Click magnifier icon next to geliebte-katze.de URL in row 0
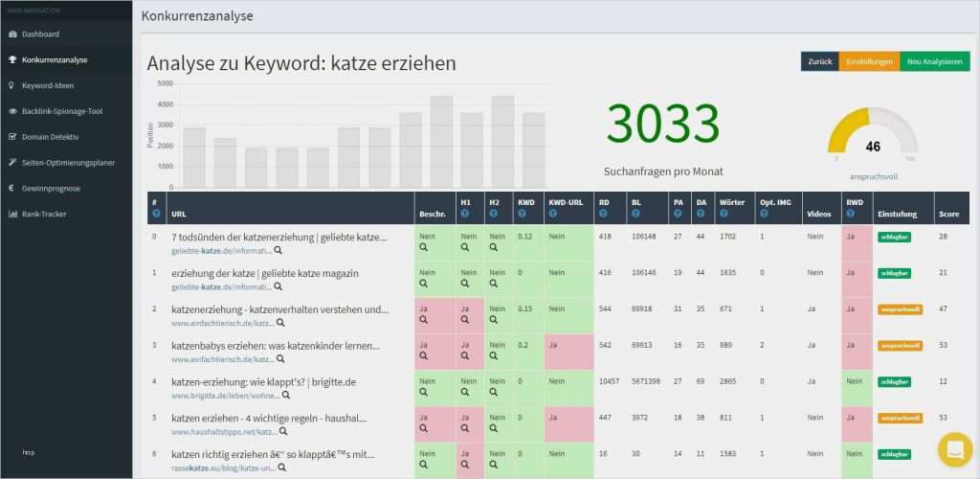The height and width of the screenshot is (479, 980). coord(278,250)
